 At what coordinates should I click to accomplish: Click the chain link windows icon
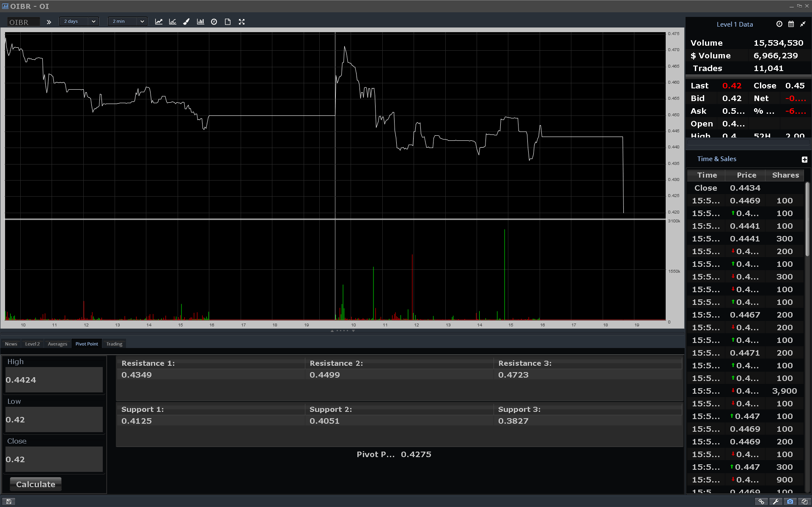coord(761,502)
